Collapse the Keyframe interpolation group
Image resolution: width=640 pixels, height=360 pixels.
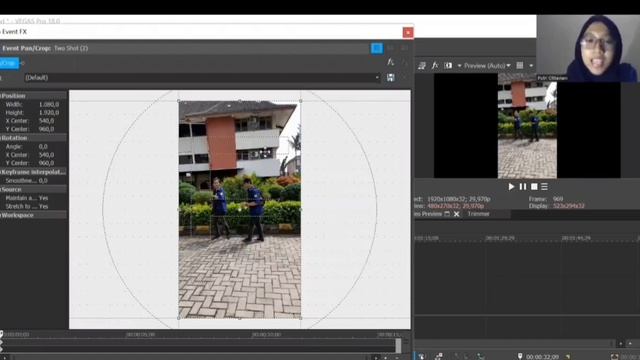(33, 172)
